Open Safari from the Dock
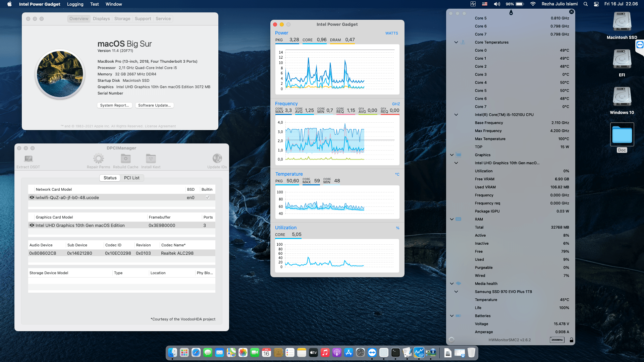The width and height of the screenshot is (644, 362). coord(196,352)
